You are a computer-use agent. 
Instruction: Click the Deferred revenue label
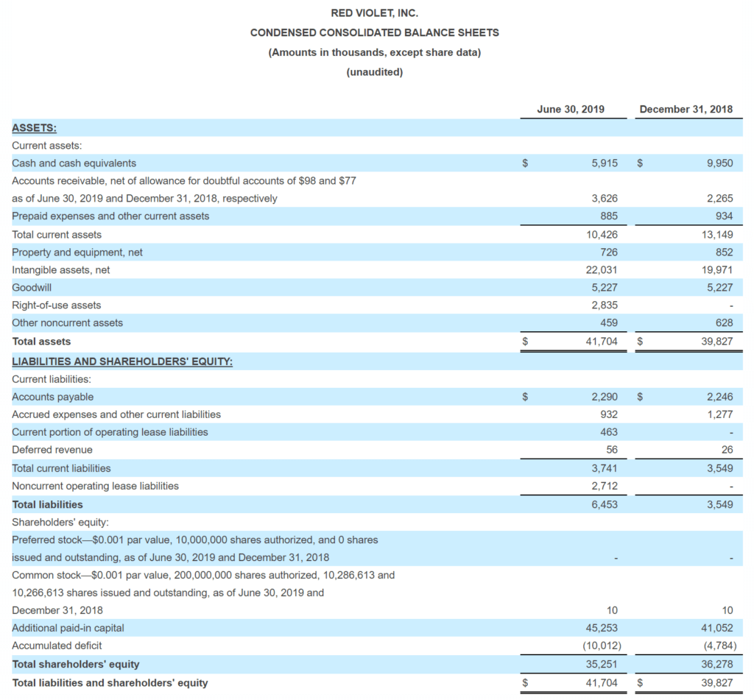(52, 450)
